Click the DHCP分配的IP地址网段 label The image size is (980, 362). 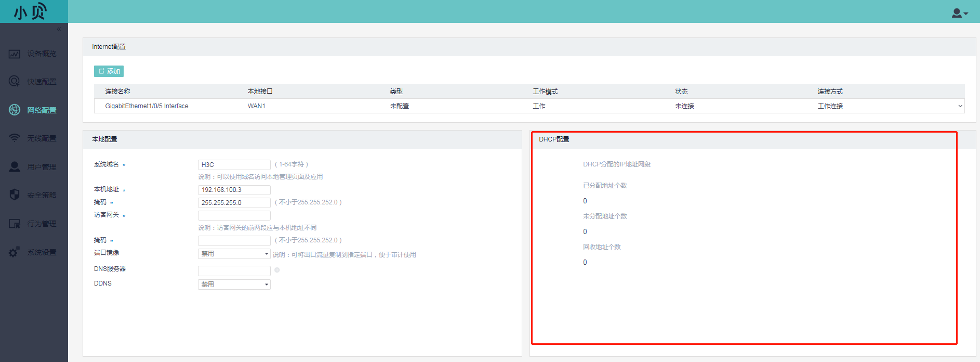click(617, 164)
